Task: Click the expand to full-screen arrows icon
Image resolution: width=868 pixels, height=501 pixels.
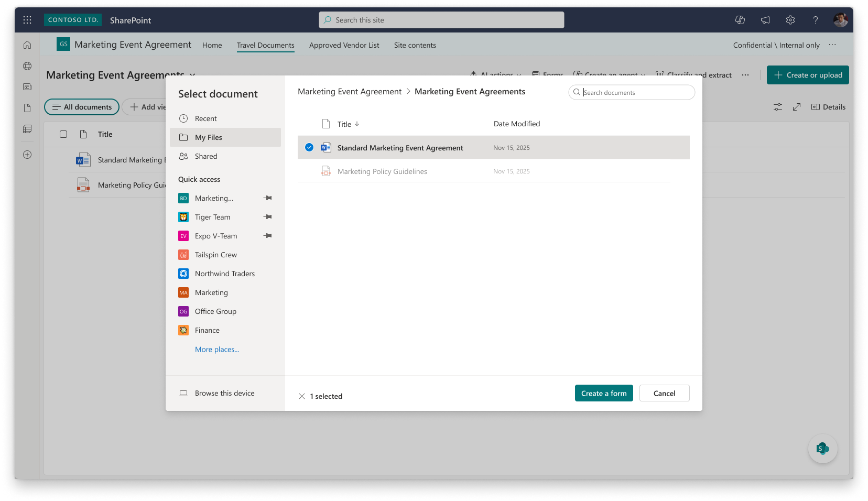Action: click(x=797, y=107)
